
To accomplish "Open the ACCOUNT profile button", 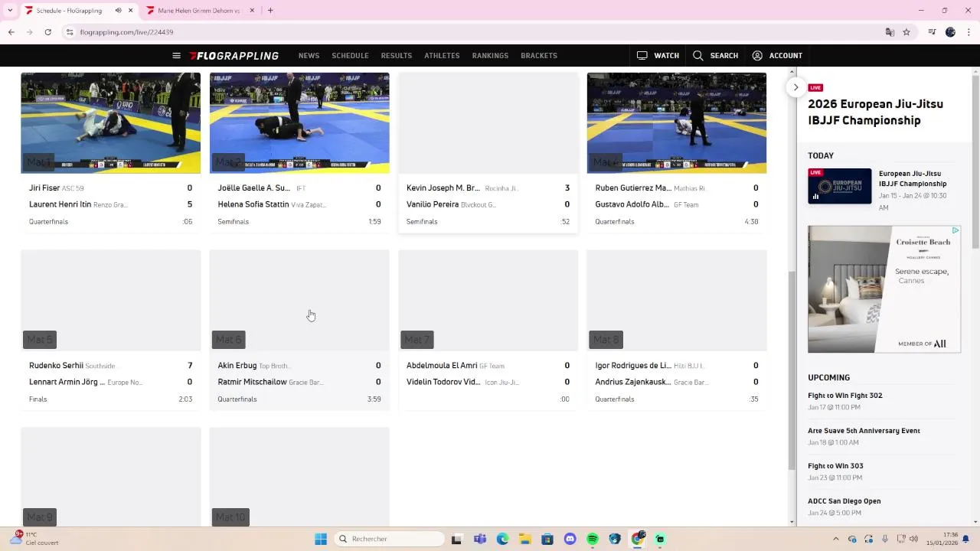I will tap(777, 56).
